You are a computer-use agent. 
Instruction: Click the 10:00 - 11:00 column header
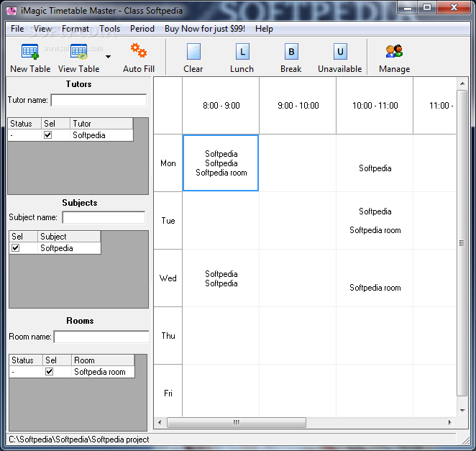pos(375,106)
